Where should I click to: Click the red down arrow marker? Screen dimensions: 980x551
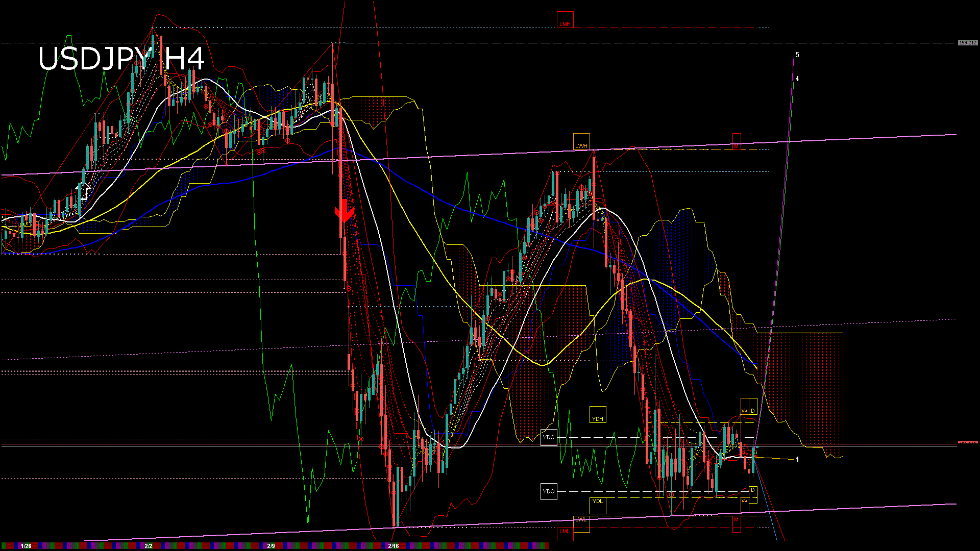344,211
